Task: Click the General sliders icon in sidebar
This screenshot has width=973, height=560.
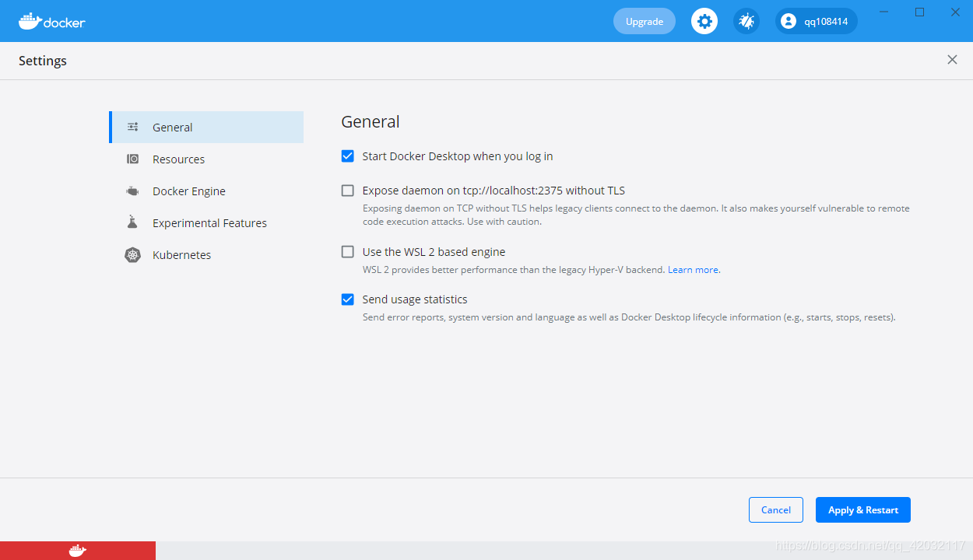Action: (133, 127)
